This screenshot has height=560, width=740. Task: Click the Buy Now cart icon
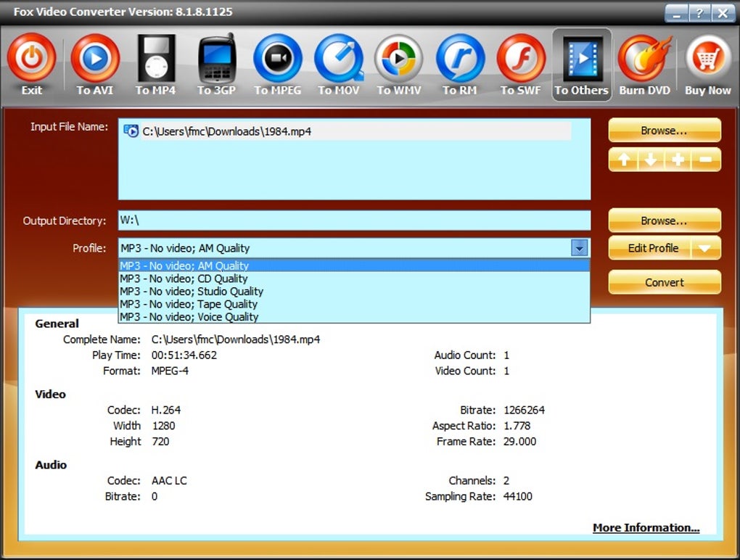click(x=707, y=58)
